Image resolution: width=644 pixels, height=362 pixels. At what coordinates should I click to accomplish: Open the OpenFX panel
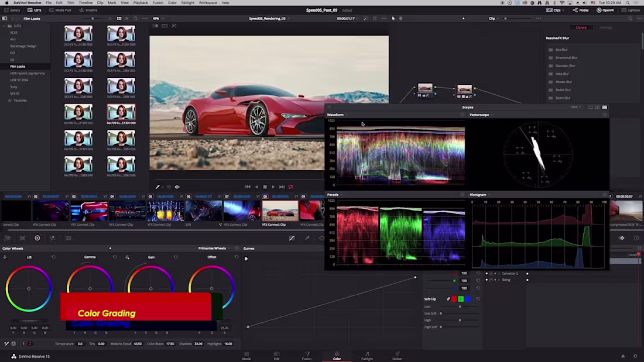(605, 10)
